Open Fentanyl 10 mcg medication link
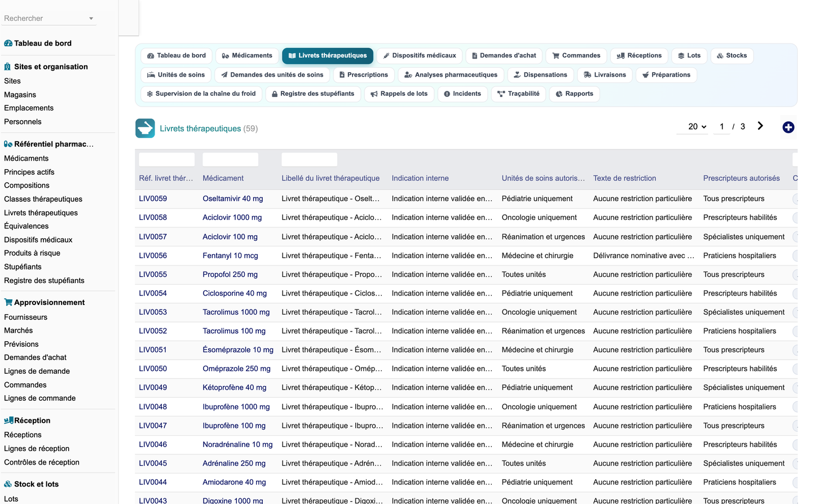 tap(230, 255)
